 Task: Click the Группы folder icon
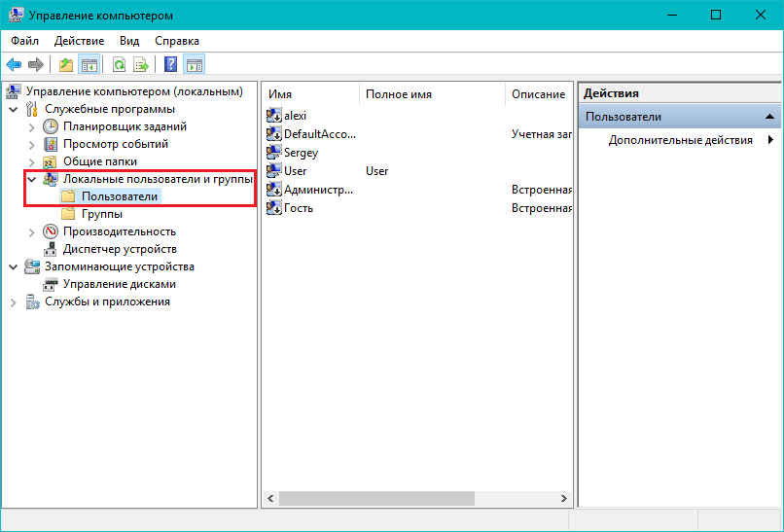(68, 214)
